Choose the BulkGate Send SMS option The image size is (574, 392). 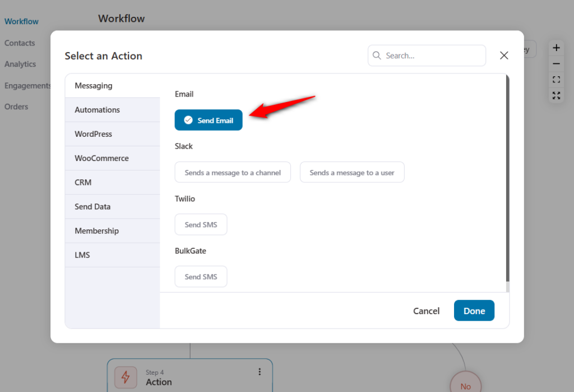[x=201, y=276]
